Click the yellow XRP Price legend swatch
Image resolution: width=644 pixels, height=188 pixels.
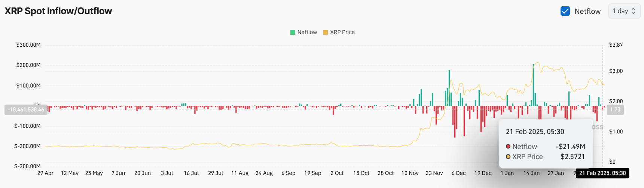pyautogui.click(x=325, y=33)
